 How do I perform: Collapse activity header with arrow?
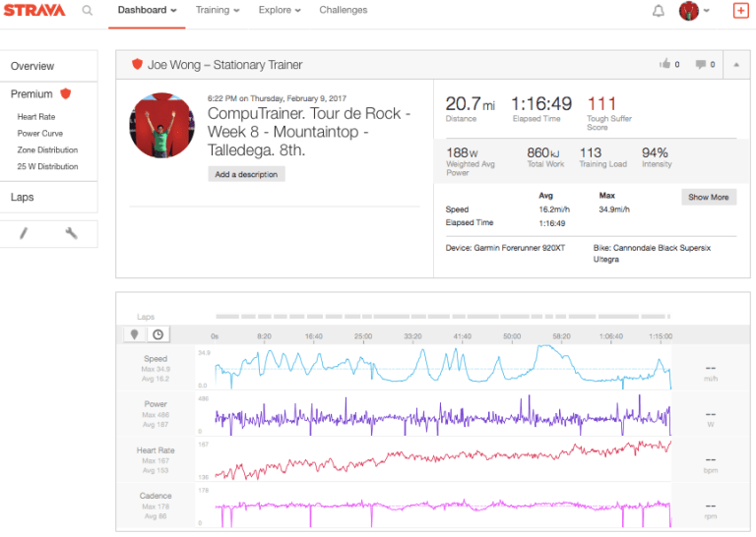click(735, 65)
